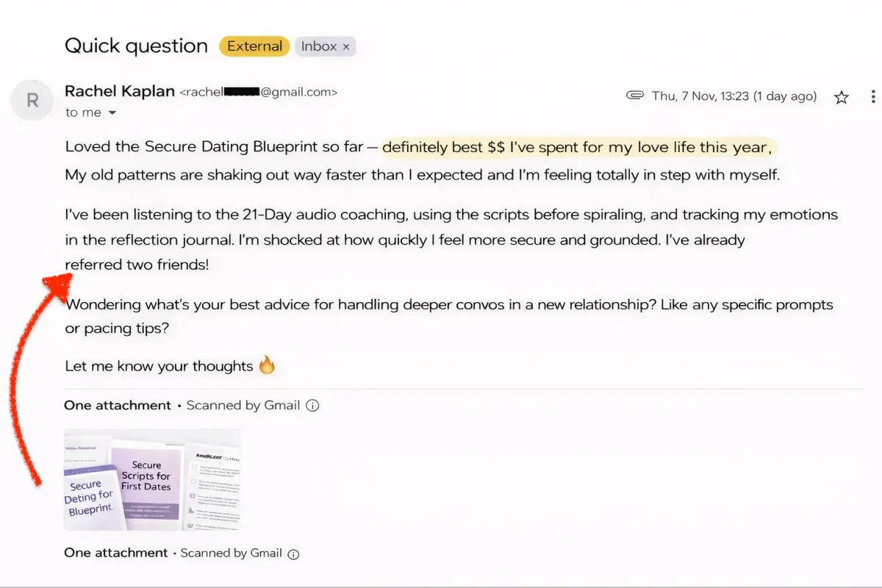Click the lower "One attachment" heading

116,553
